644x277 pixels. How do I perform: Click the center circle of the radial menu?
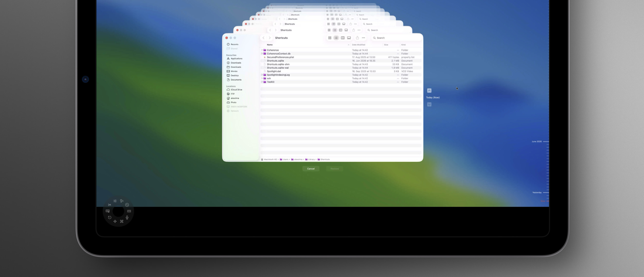coord(118,211)
